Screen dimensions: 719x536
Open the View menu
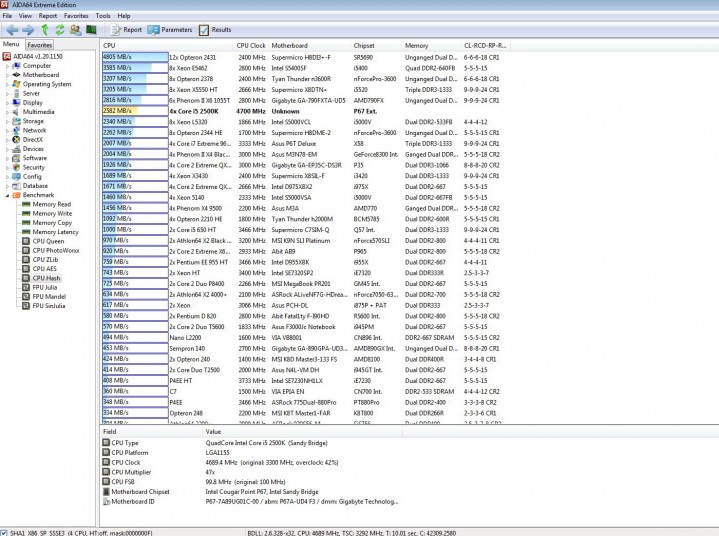pos(25,16)
